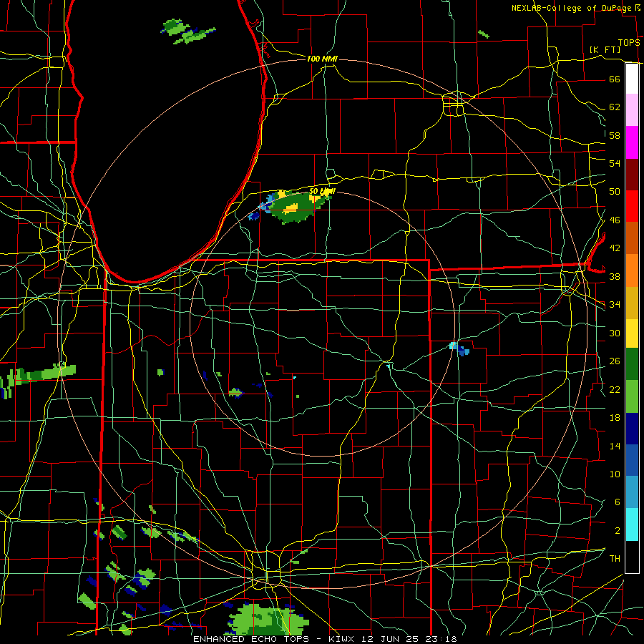This screenshot has height=644, width=644.
Task: Click the legend value 26
Action: pyautogui.click(x=615, y=361)
